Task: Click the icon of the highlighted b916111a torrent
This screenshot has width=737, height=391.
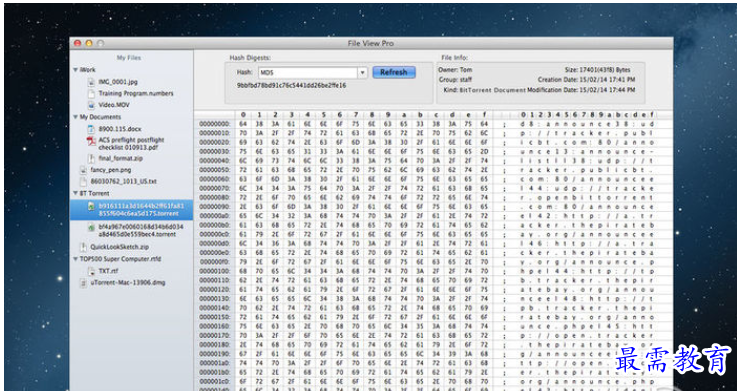Action: [91, 206]
